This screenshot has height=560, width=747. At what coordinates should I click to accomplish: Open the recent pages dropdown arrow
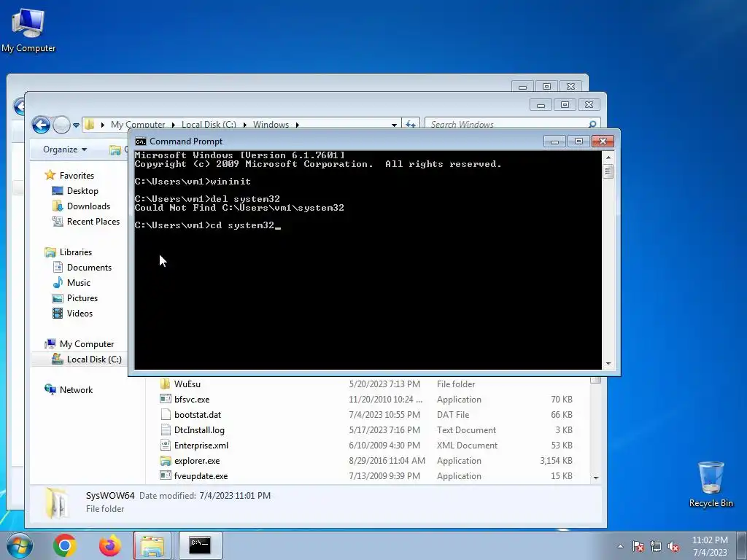coord(76,125)
